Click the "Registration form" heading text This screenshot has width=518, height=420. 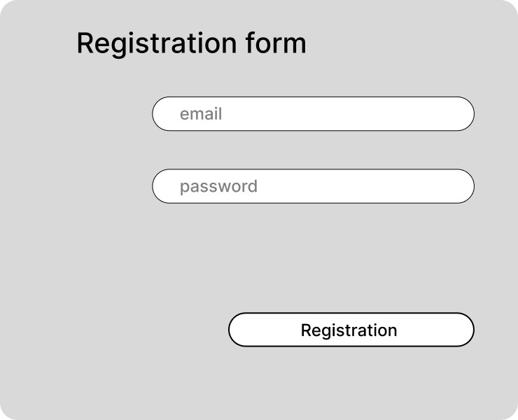pyautogui.click(x=191, y=43)
